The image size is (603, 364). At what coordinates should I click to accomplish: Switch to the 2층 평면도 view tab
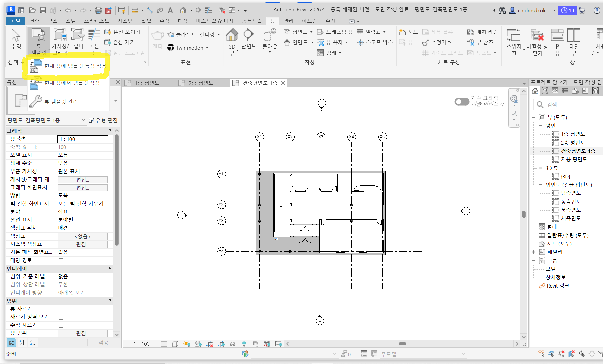[200, 83]
